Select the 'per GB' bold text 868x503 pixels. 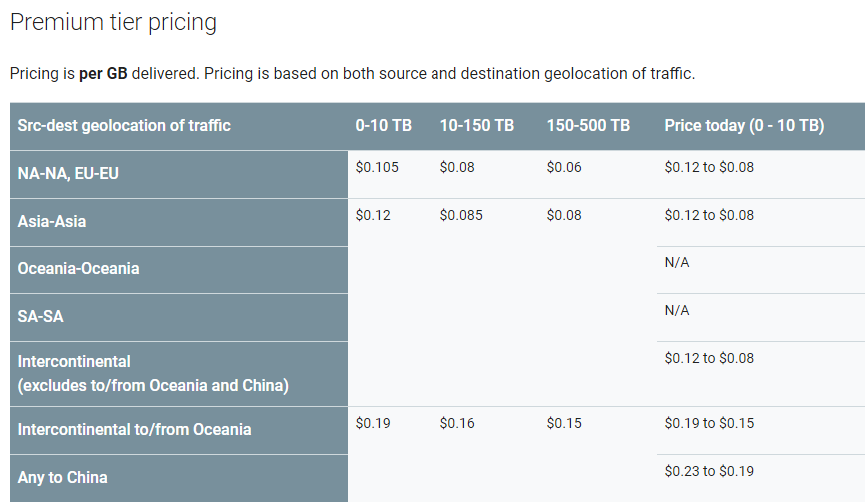click(103, 74)
